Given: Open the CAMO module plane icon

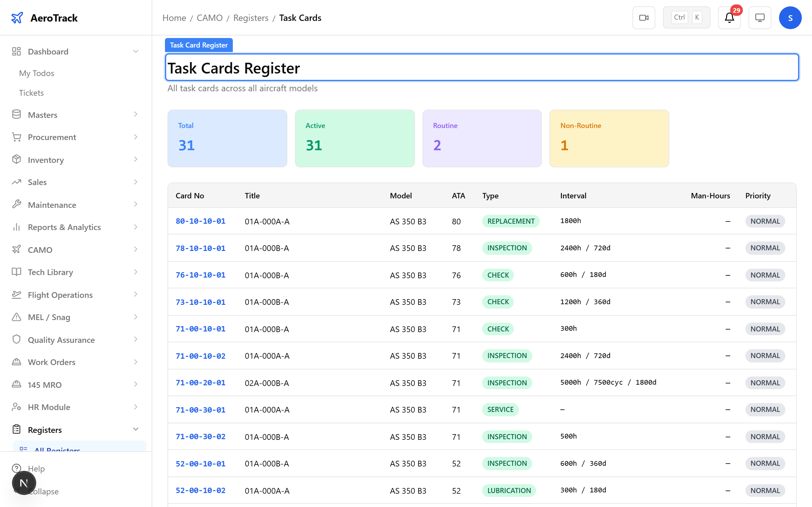Looking at the screenshot, I should tap(16, 249).
